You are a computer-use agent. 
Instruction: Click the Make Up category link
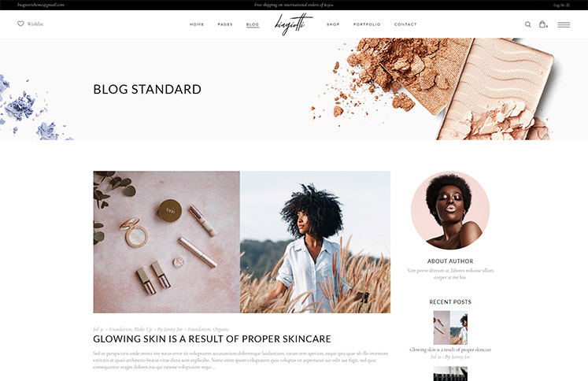tap(143, 329)
